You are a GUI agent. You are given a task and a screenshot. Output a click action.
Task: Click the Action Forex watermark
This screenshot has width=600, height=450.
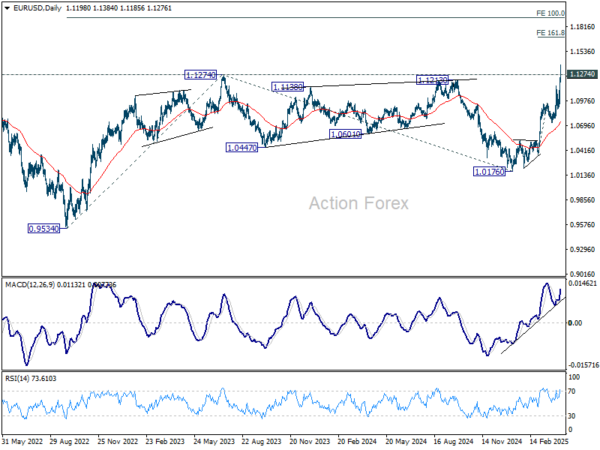[x=359, y=204]
